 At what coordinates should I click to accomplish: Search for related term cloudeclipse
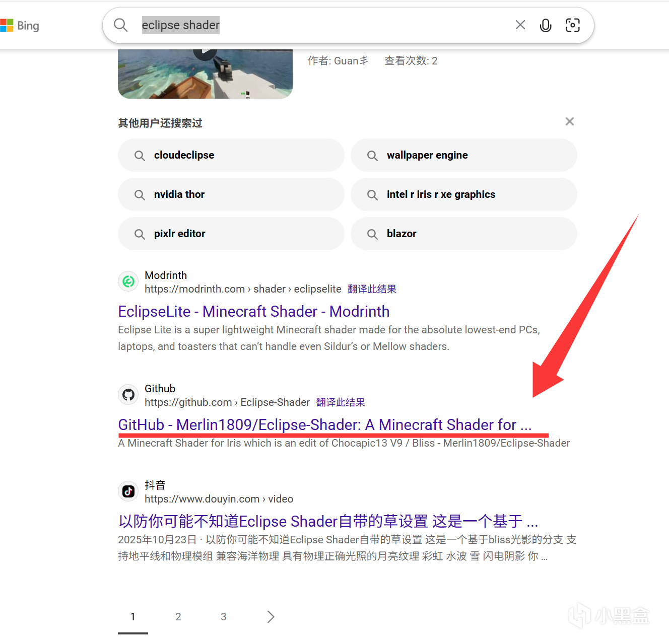231,155
